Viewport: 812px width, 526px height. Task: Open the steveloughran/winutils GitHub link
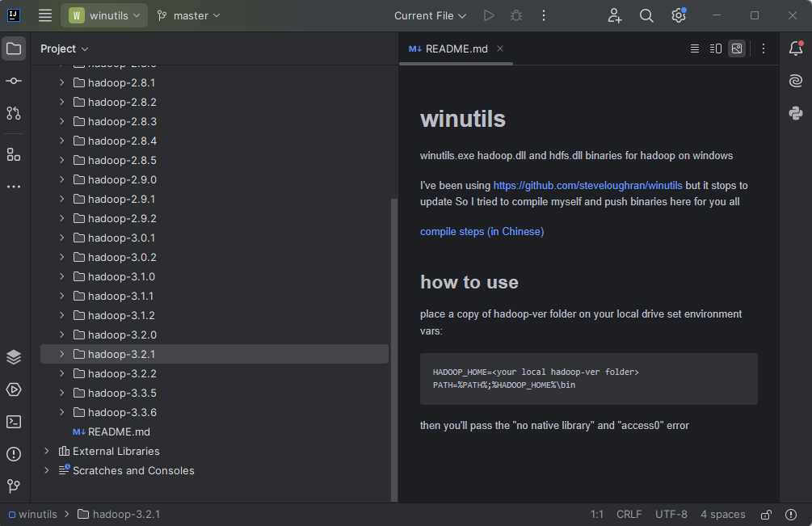click(587, 185)
